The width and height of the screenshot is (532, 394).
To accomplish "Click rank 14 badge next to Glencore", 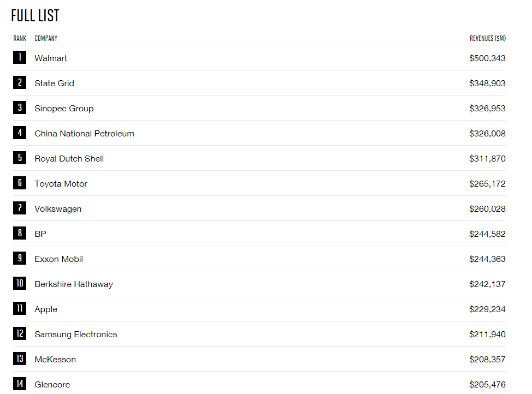I will 20,384.
